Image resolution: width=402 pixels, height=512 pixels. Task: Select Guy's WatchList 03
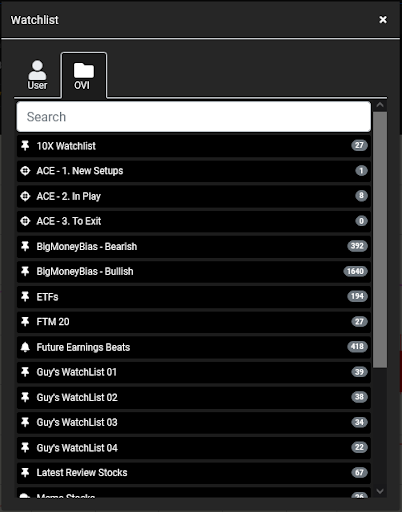[194, 422]
